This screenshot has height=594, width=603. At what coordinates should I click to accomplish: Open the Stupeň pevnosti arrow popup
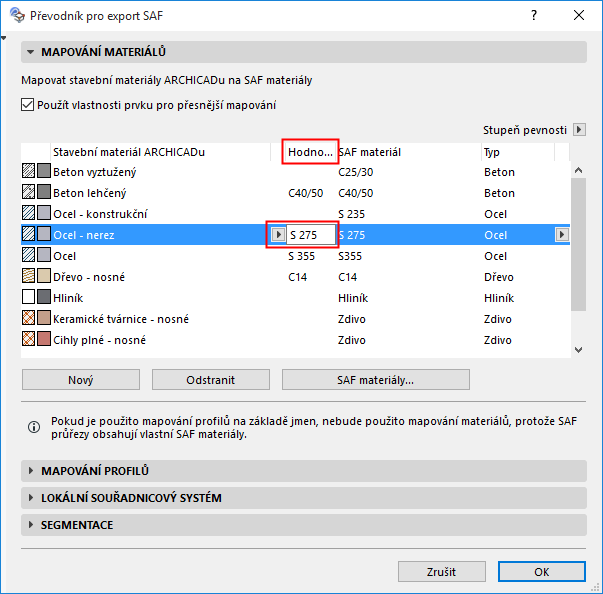pyautogui.click(x=579, y=130)
